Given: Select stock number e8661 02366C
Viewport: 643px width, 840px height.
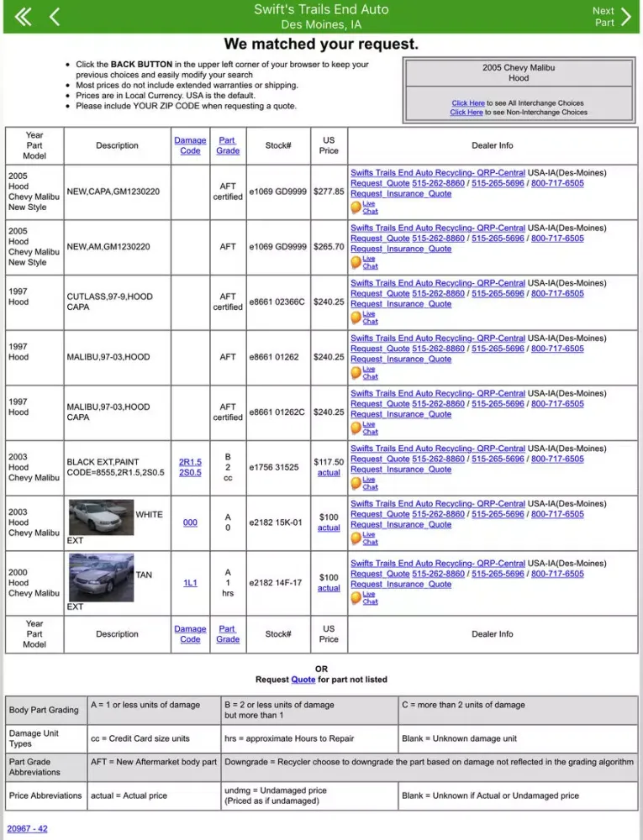Looking at the screenshot, I should [x=277, y=302].
